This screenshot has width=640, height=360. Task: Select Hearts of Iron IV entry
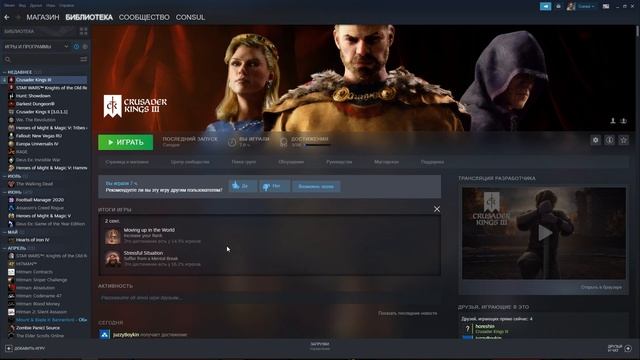(x=32, y=240)
